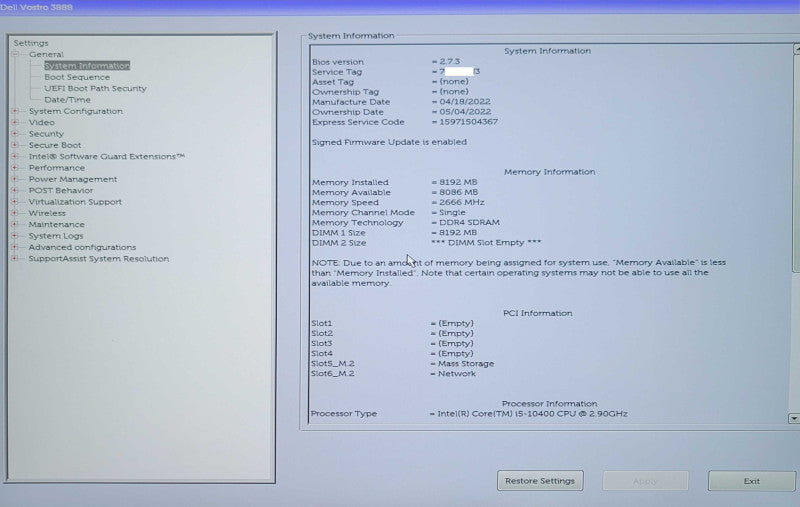Click the Processor Type i5-10400 value

[533, 414]
